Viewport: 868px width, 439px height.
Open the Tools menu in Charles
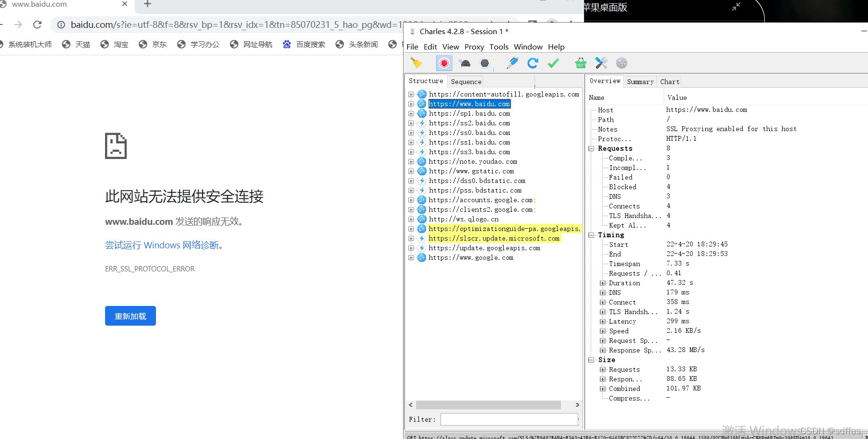499,47
